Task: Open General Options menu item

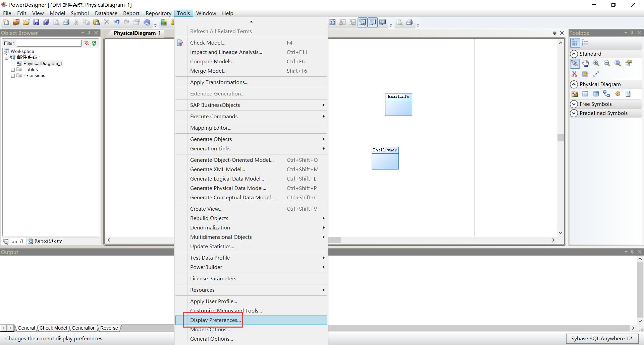Action: pos(251,339)
